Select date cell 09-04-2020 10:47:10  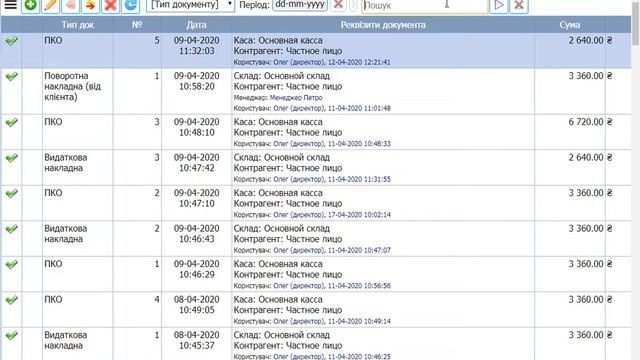[x=196, y=203]
